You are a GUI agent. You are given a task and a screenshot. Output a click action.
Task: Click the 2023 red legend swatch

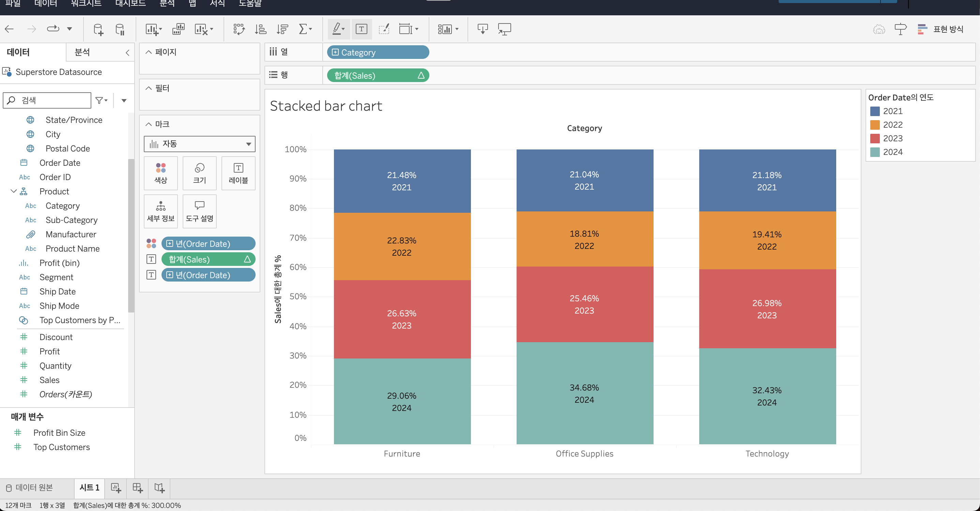(875, 139)
